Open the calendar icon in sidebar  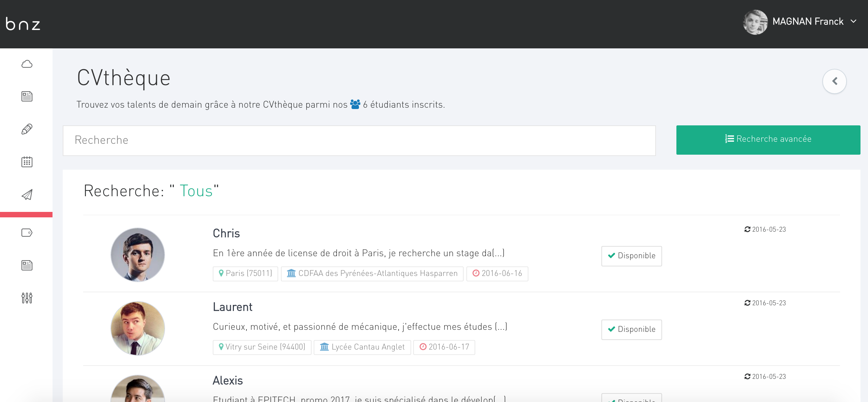tap(27, 162)
